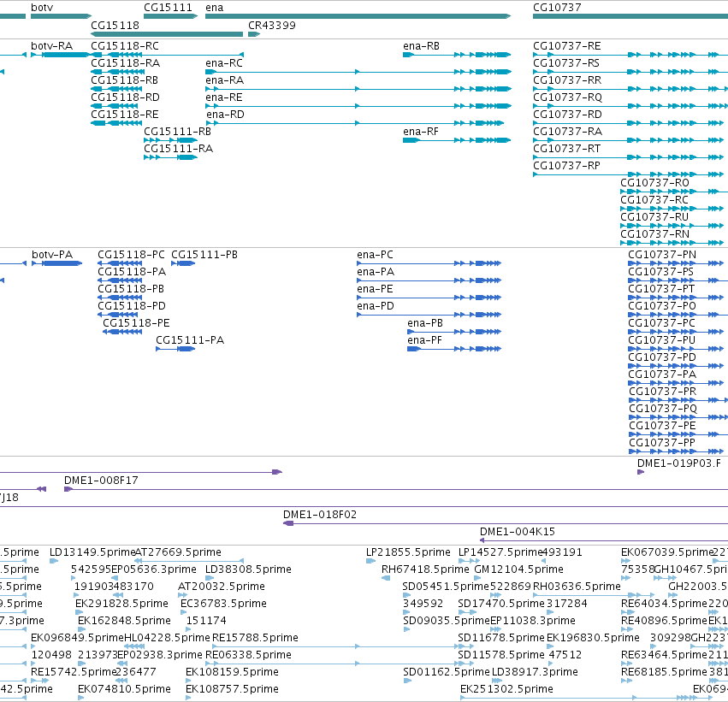Image resolution: width=728 pixels, height=702 pixels.
Task: Select the ena-PC protein label
Action: [x=375, y=255]
